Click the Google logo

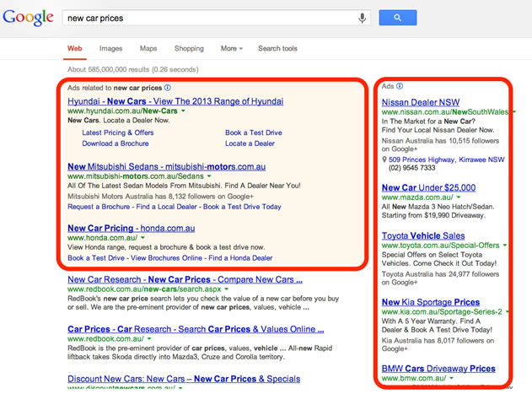click(x=28, y=18)
